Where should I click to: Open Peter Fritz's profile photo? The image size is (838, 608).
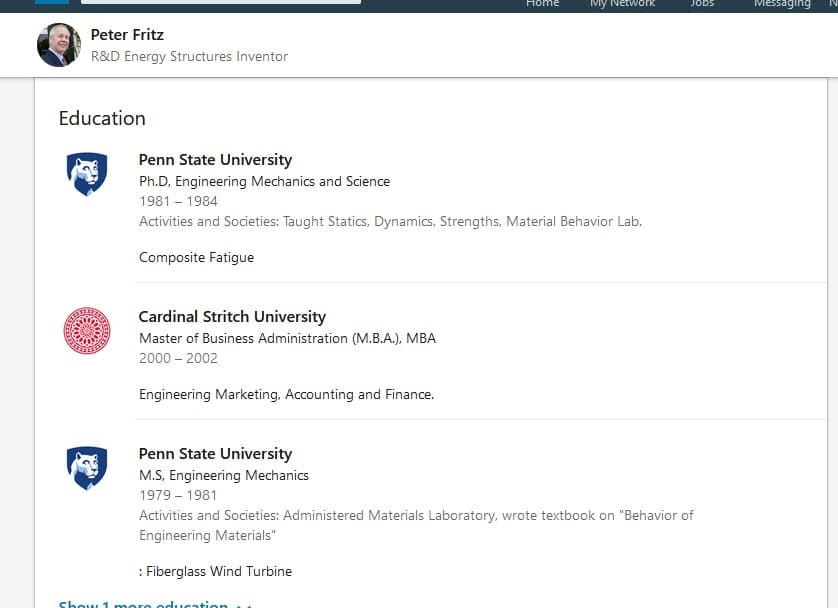point(59,45)
